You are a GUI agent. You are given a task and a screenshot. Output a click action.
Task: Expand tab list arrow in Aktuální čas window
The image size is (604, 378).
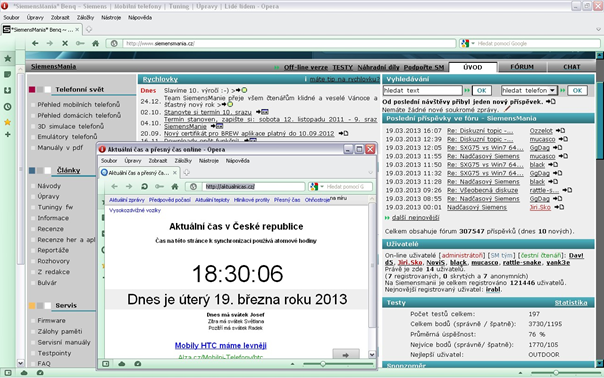tap(371, 173)
